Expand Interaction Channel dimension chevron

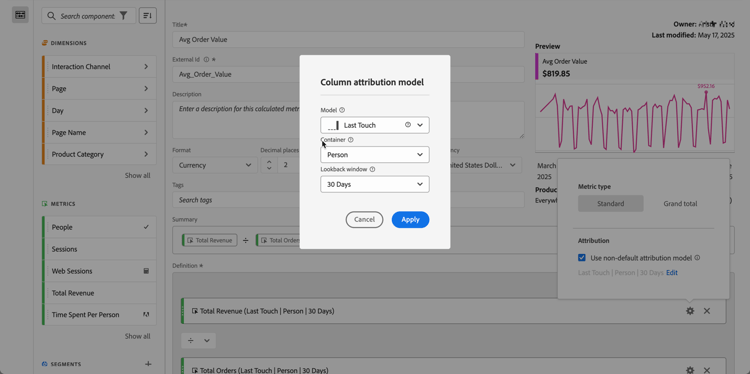point(146,66)
